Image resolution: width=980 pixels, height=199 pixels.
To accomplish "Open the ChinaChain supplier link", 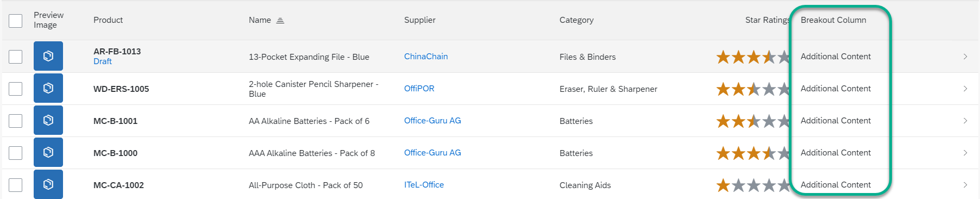I will pos(426,57).
